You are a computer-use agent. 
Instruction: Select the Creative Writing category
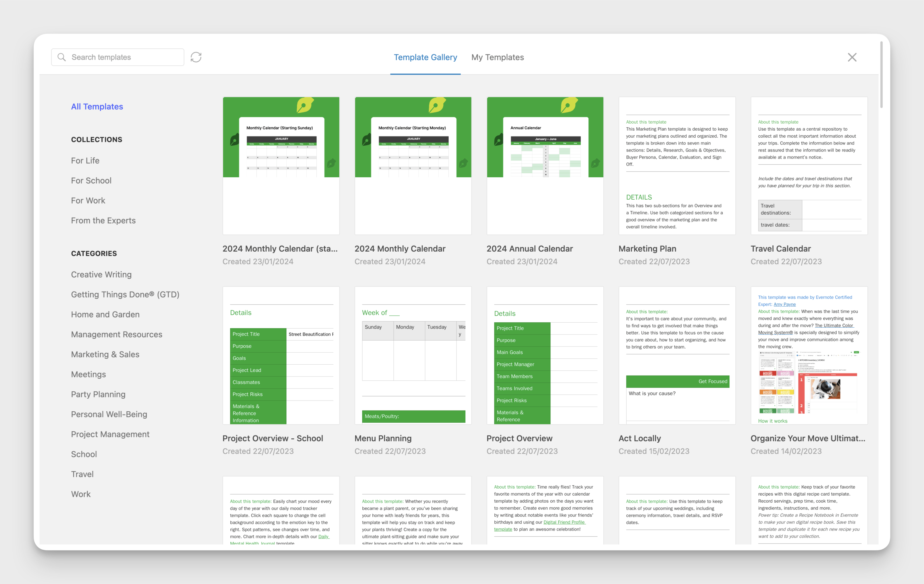[101, 274]
